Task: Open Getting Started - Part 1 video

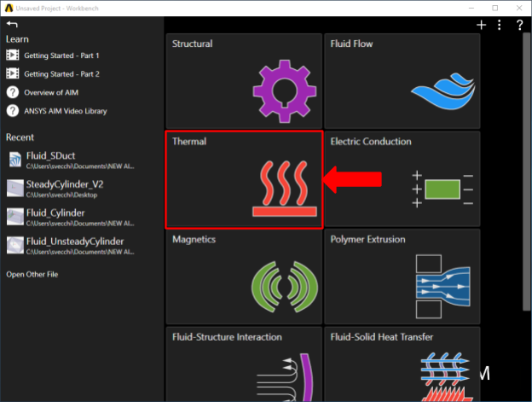Action: tap(61, 55)
